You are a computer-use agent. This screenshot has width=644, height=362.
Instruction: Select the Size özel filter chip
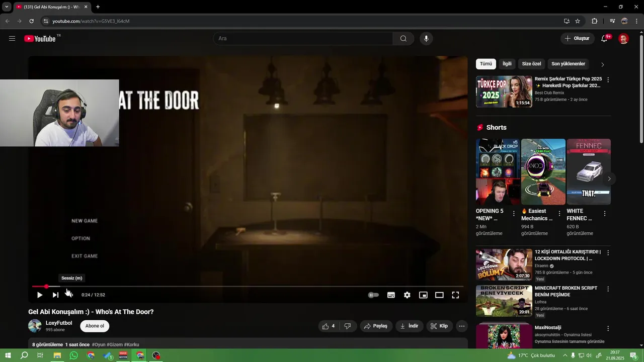[531, 64]
